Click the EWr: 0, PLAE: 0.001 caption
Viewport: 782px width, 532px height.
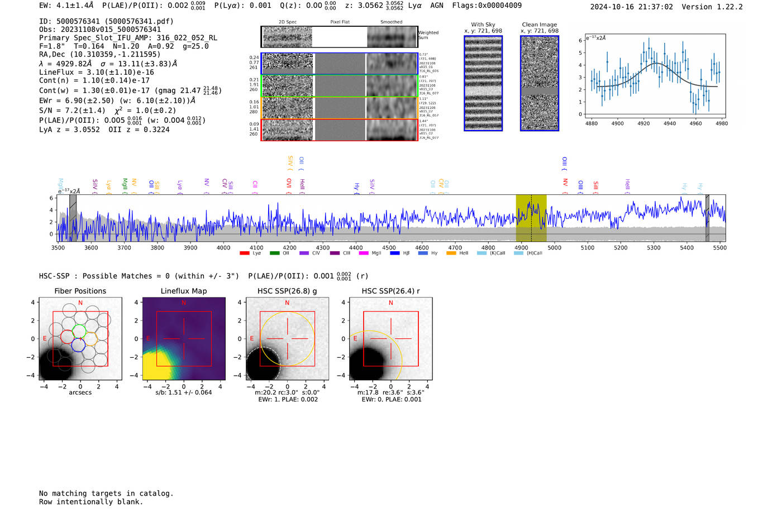[x=392, y=400]
